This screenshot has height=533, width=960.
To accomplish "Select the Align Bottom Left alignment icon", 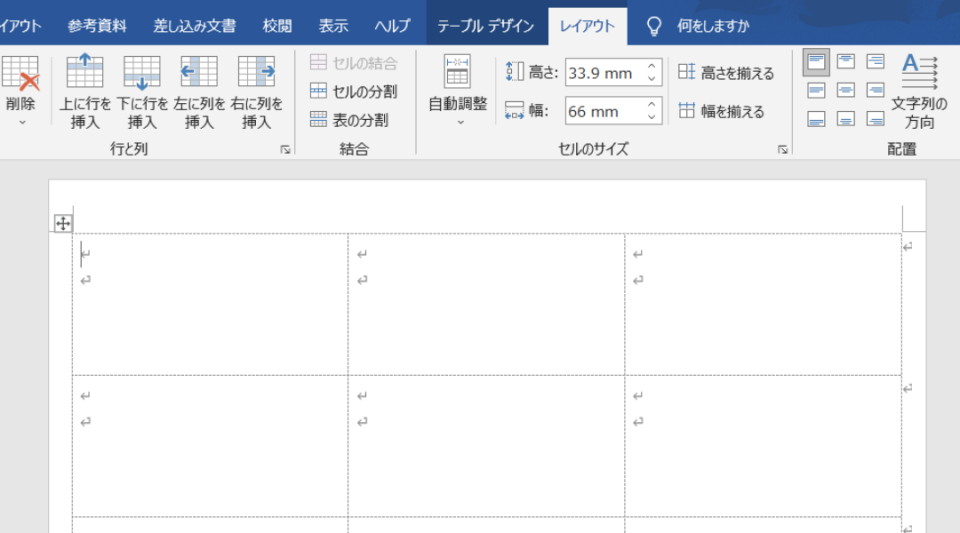I will pyautogui.click(x=816, y=119).
